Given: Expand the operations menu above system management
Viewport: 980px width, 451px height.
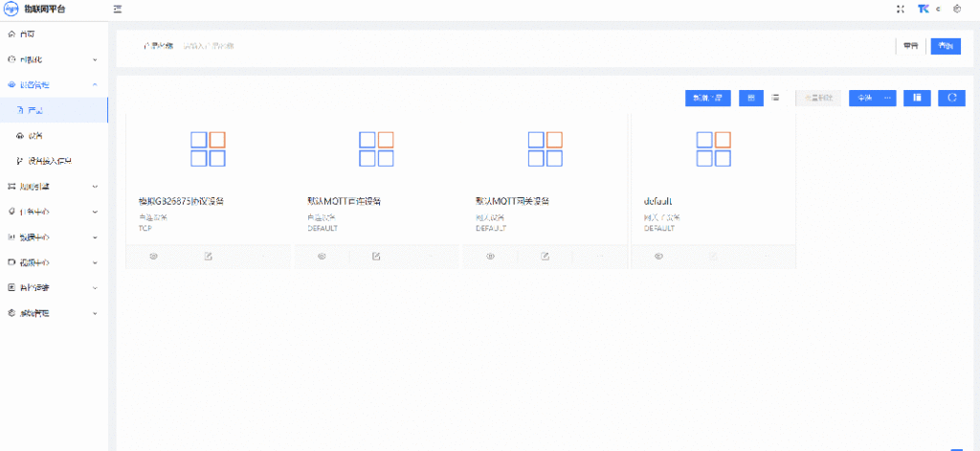Looking at the screenshot, I should click(54, 287).
